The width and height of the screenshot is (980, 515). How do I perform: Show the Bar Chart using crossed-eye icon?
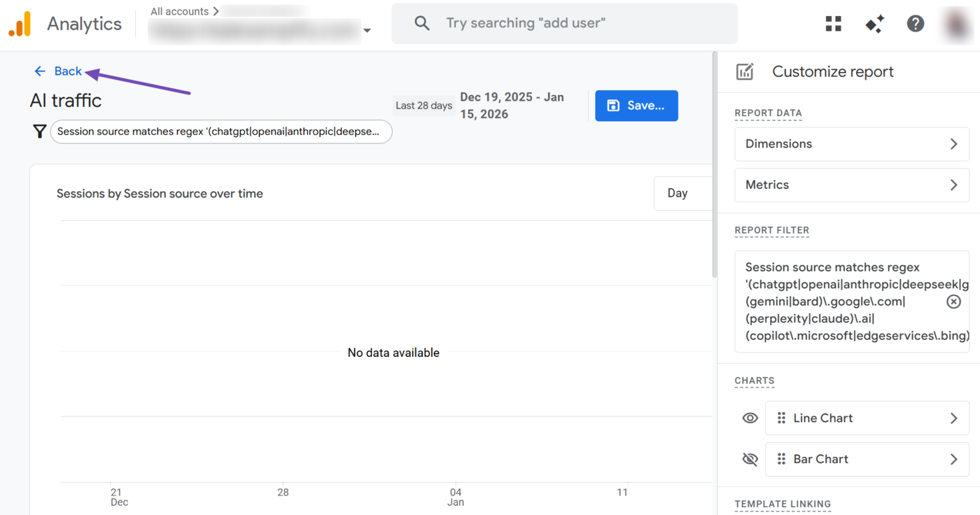750,460
